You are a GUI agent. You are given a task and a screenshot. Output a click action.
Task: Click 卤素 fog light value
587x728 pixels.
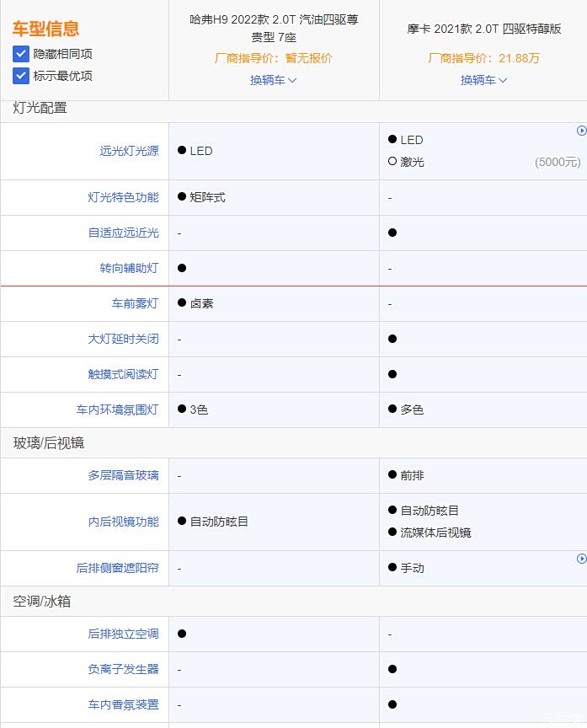click(201, 303)
